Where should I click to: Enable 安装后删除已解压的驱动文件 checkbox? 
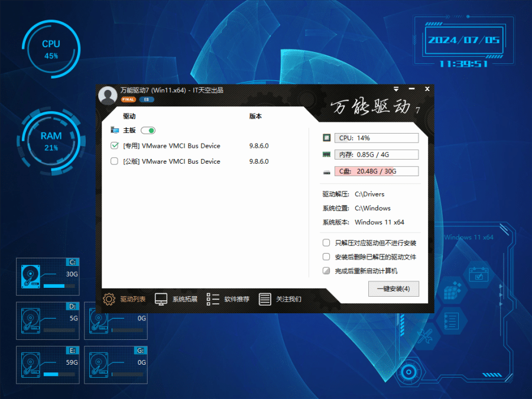click(326, 257)
